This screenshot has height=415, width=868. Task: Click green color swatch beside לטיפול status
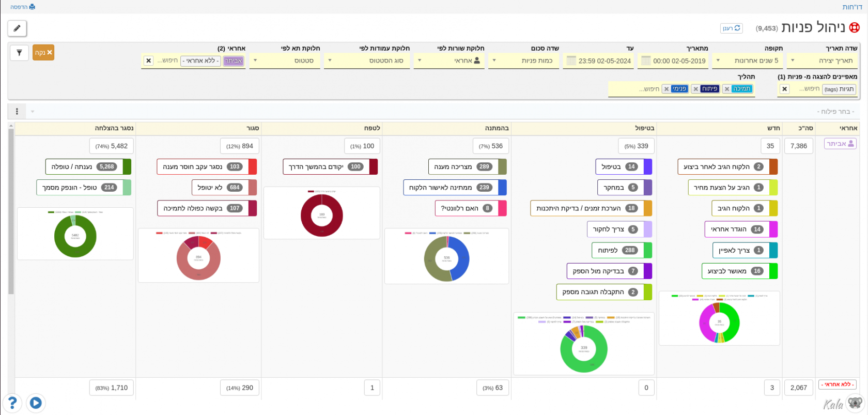point(648,250)
